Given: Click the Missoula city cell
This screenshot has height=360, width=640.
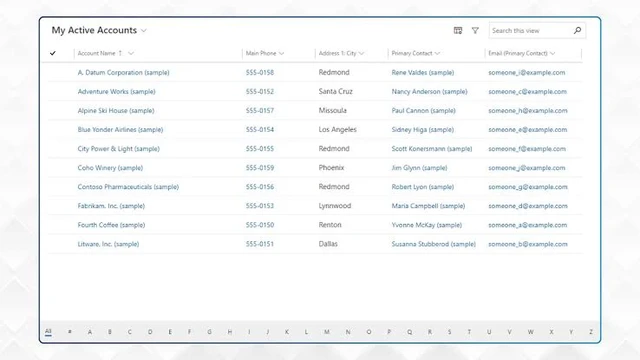Looking at the screenshot, I should tap(333, 111).
